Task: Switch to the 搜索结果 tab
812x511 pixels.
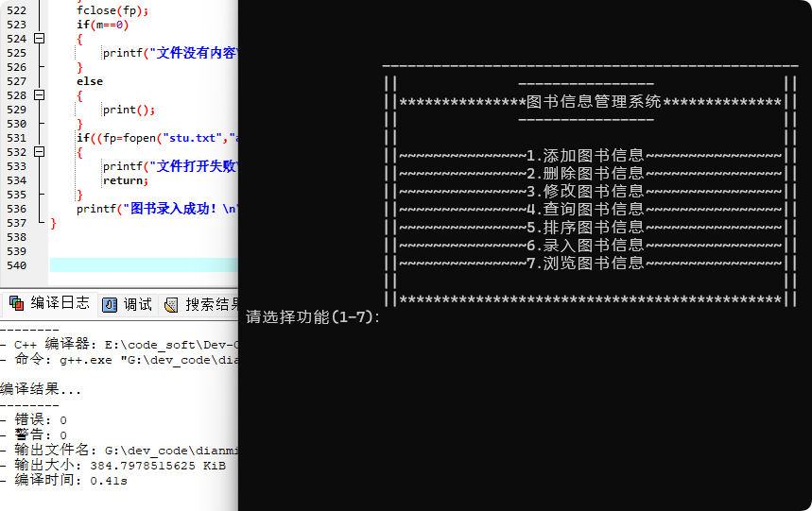Action: click(200, 305)
